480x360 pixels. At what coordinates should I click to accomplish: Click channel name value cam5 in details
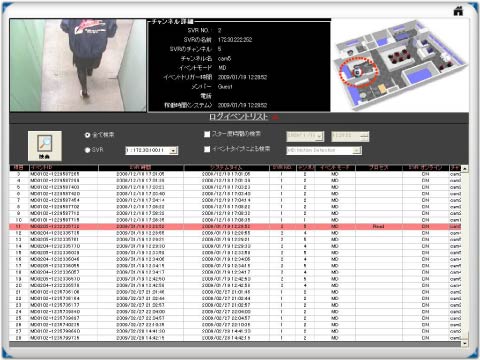224,59
